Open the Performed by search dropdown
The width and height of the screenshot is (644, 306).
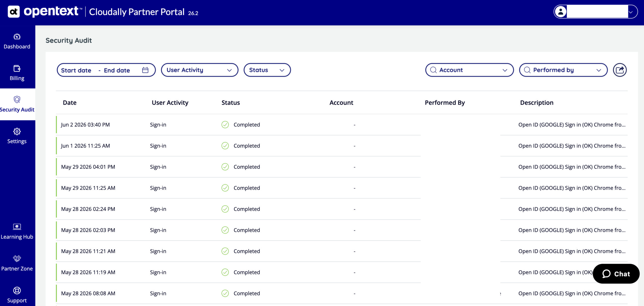click(563, 70)
